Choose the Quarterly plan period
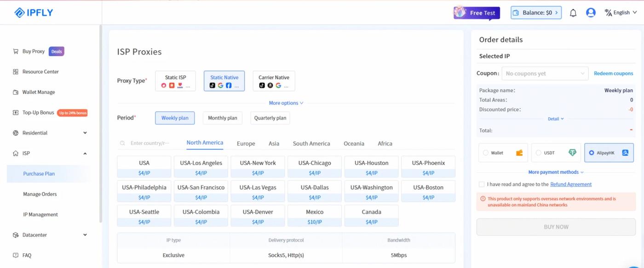Image resolution: width=644 pixels, height=268 pixels. 270,118
